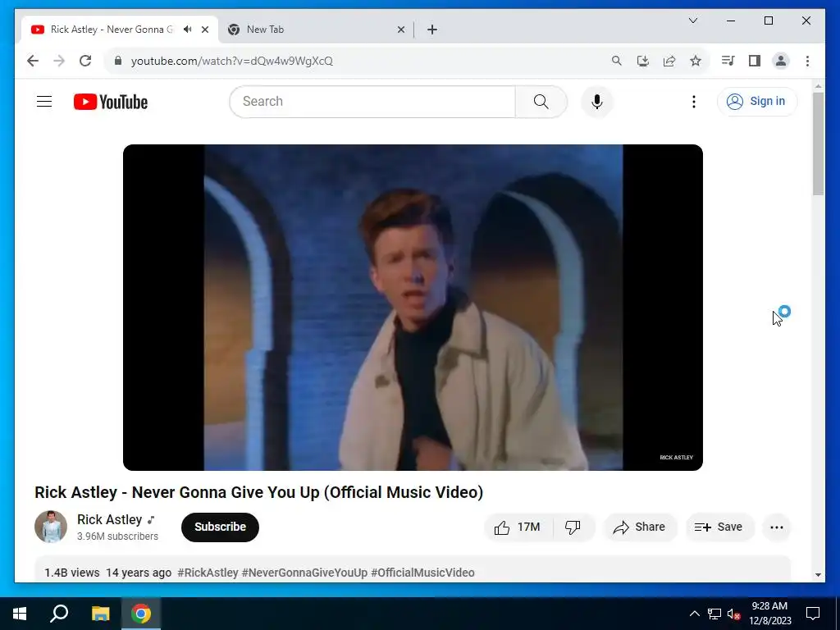This screenshot has width=840, height=630.
Task: Open a new browser tab with plus
Action: pos(432,30)
